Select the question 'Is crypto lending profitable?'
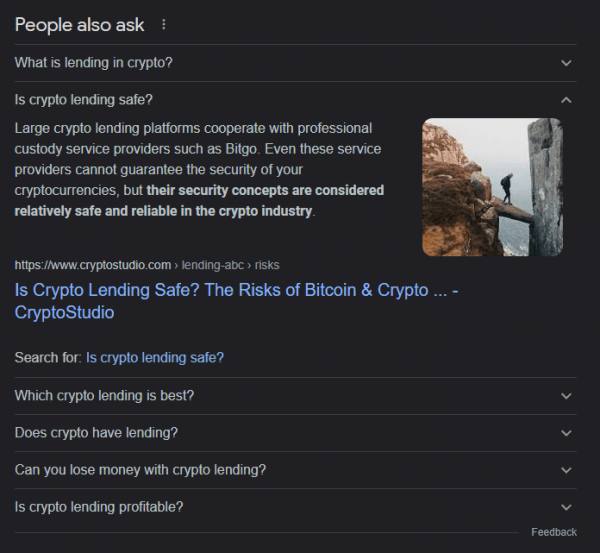The height and width of the screenshot is (553, 600). (x=99, y=507)
